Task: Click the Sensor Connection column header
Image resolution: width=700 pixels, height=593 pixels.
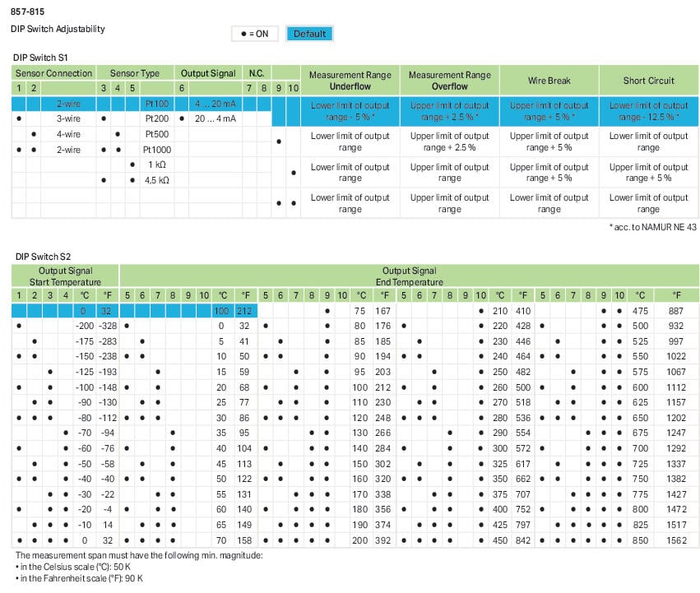Action: click(53, 73)
